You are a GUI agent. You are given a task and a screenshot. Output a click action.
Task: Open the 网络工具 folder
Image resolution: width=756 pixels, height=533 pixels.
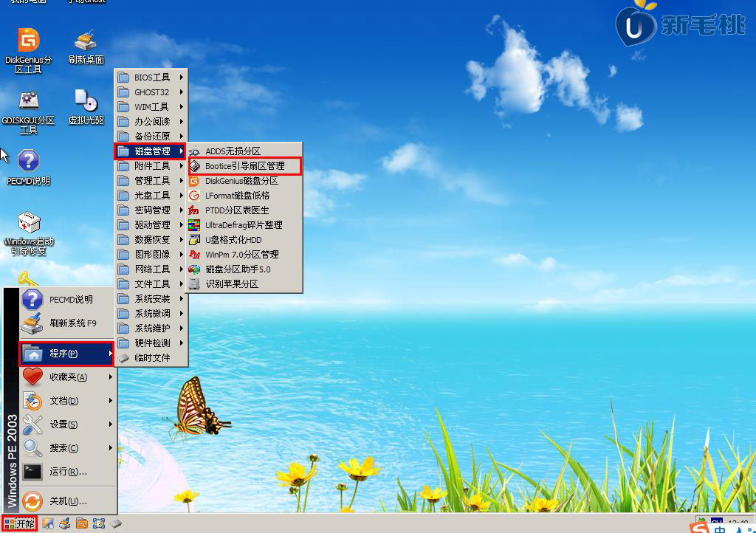pyautogui.click(x=151, y=269)
